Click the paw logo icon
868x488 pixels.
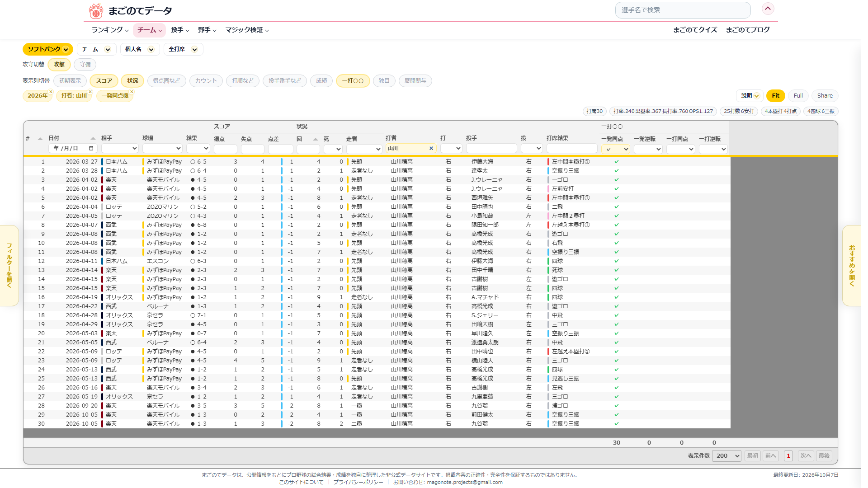pyautogui.click(x=96, y=10)
